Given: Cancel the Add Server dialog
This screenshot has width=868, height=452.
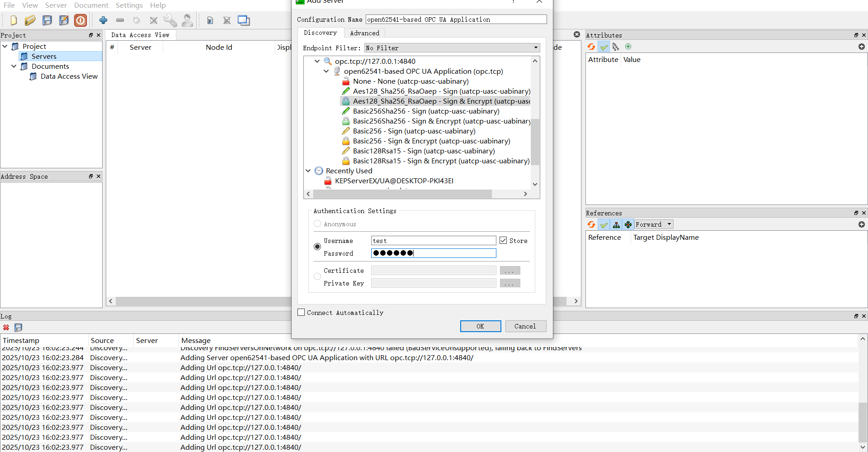Looking at the screenshot, I should (x=525, y=326).
